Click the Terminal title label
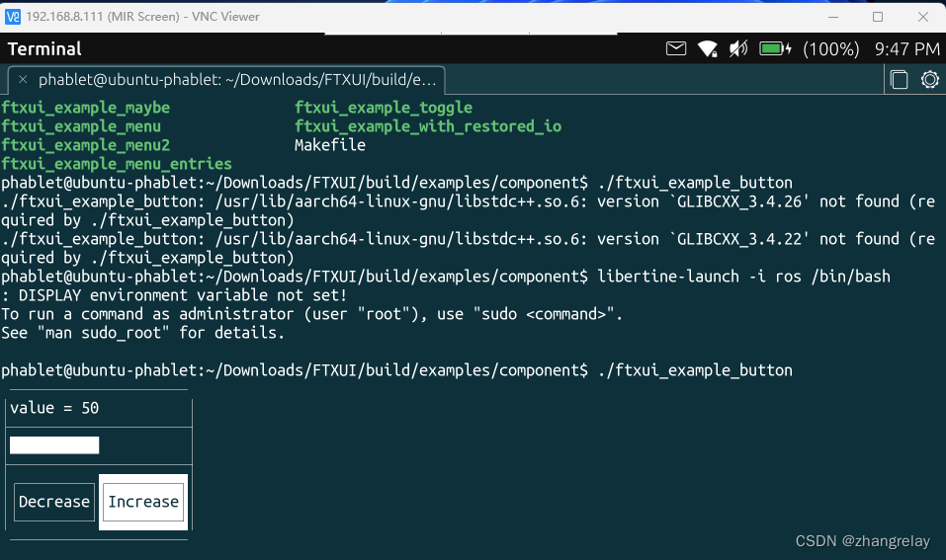Image resolution: width=946 pixels, height=560 pixels. click(x=44, y=48)
